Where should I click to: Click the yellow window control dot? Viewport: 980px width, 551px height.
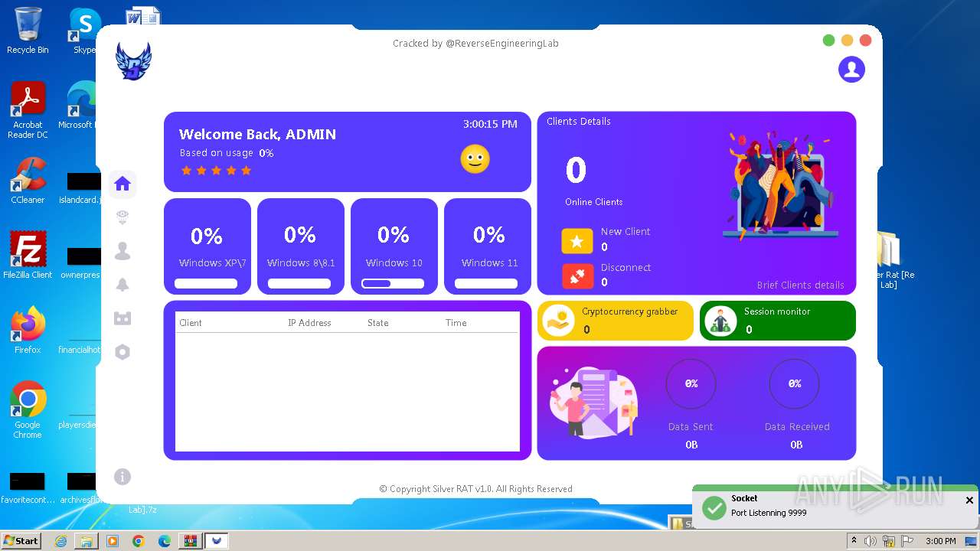click(x=847, y=41)
